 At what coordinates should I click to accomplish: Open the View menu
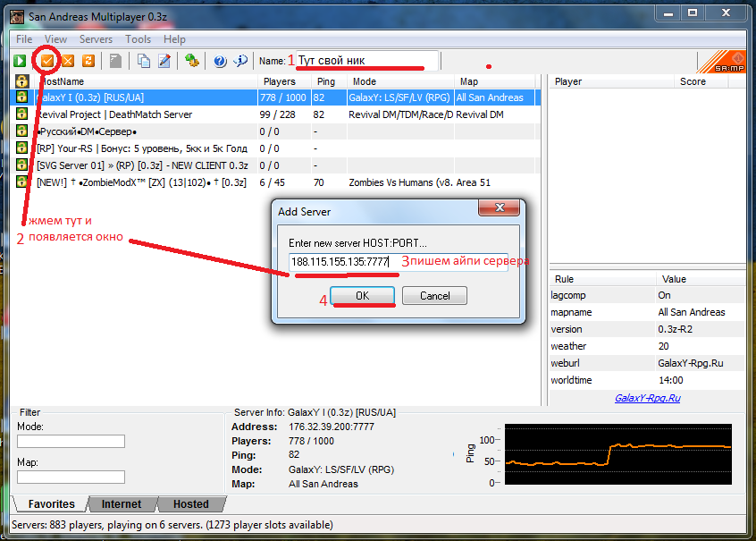pyautogui.click(x=56, y=39)
